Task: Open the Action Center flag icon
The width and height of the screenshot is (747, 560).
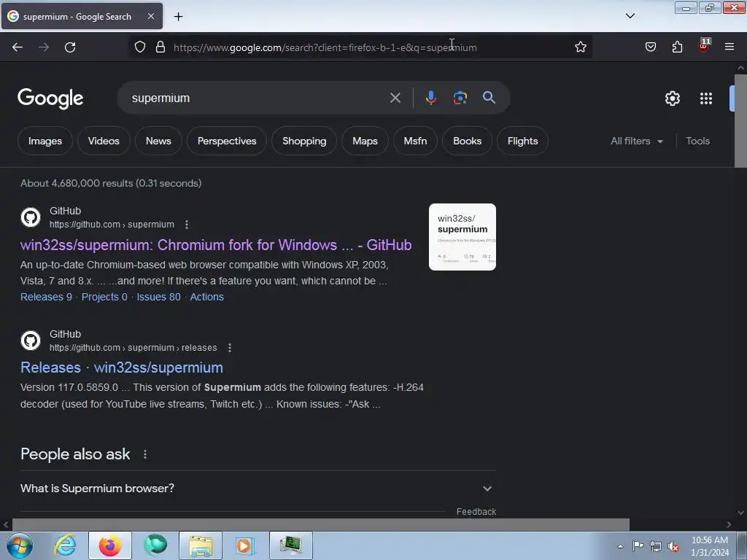Action: (638, 545)
